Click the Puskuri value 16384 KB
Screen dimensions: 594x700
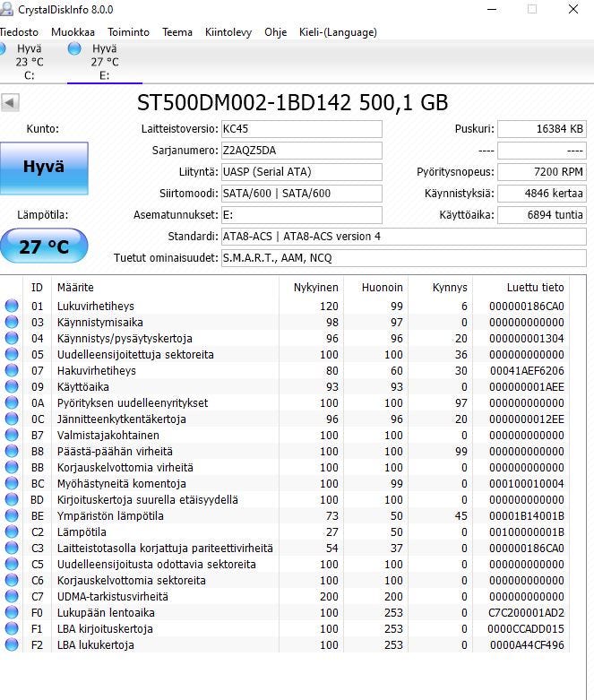(x=542, y=129)
